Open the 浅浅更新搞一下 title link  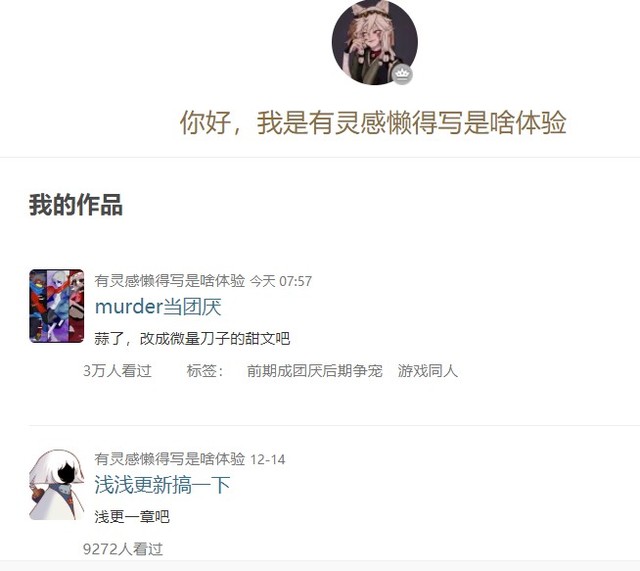click(162, 485)
